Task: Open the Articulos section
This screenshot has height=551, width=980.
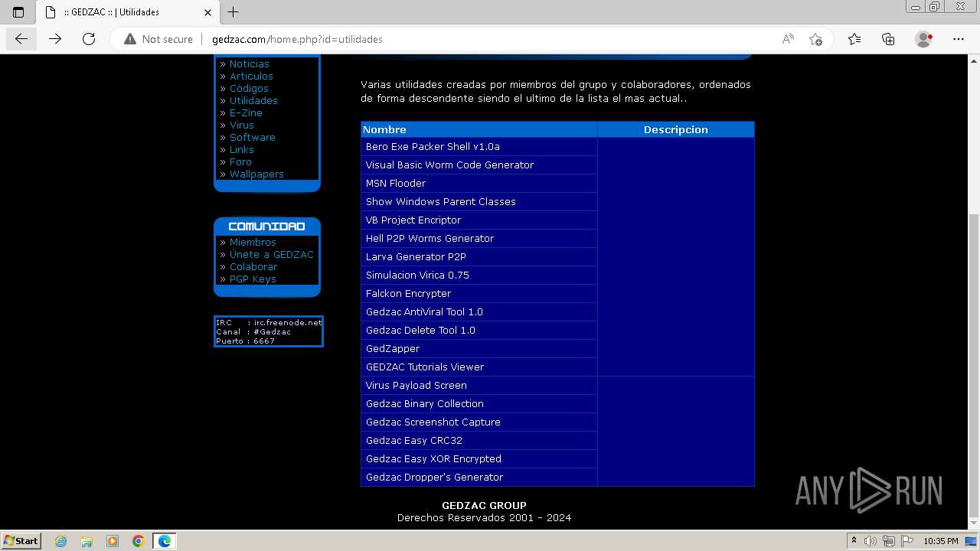Action: click(x=251, y=76)
